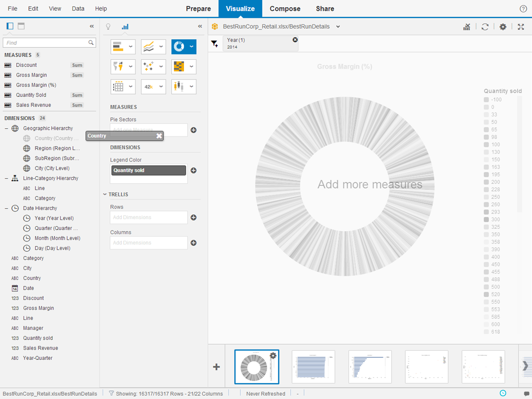532x399 pixels.
Task: Select the Manager dimension
Action: point(33,328)
